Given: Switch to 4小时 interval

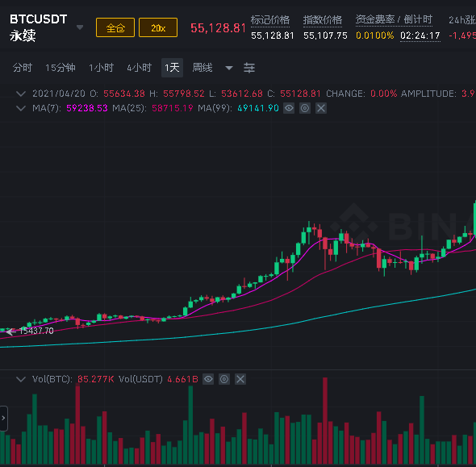Looking at the screenshot, I should click(x=139, y=68).
